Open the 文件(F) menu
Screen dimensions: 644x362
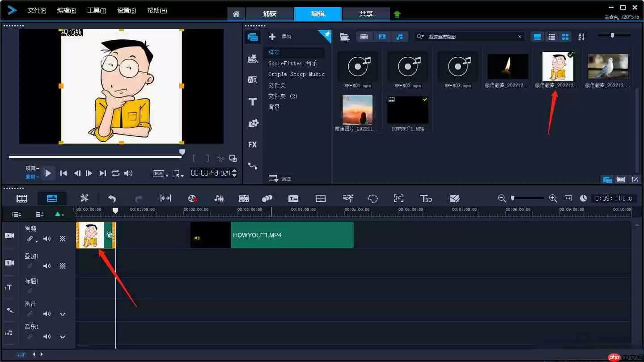[x=37, y=11]
